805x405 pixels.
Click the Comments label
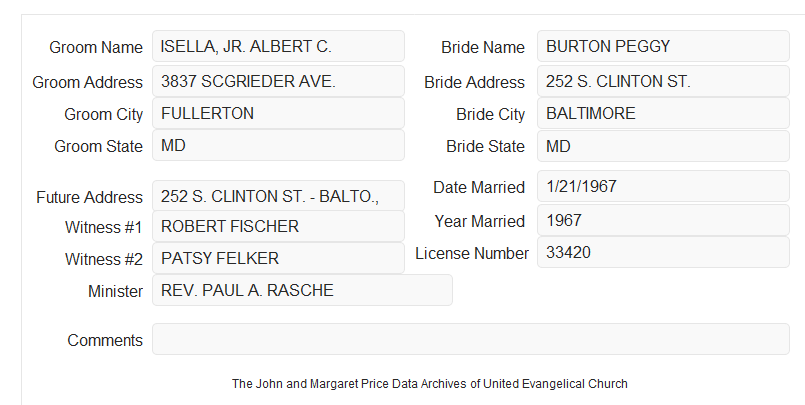105,340
